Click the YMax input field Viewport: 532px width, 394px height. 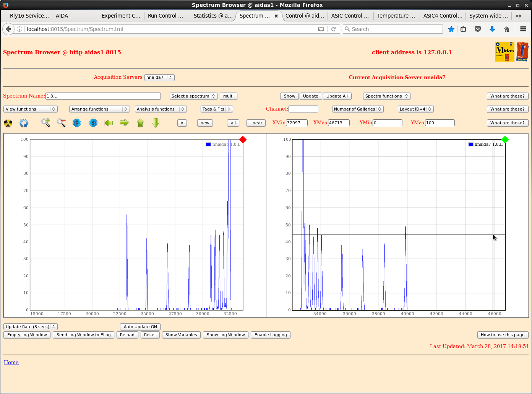click(x=440, y=123)
